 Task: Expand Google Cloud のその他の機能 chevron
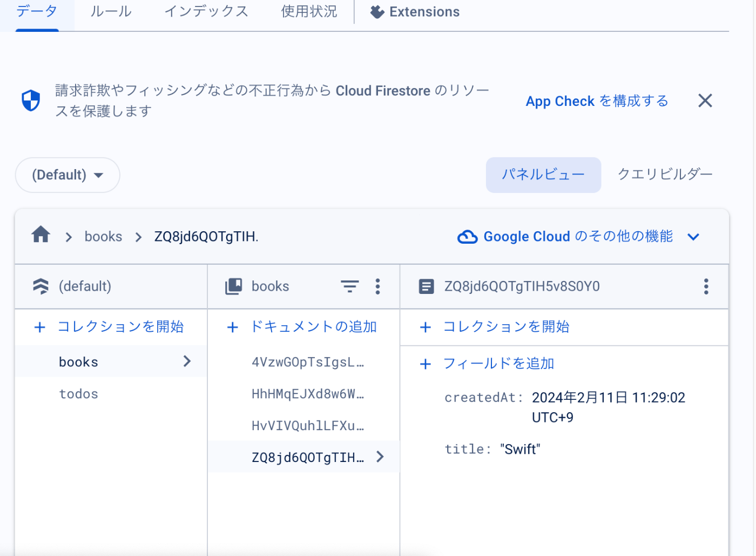coord(693,237)
